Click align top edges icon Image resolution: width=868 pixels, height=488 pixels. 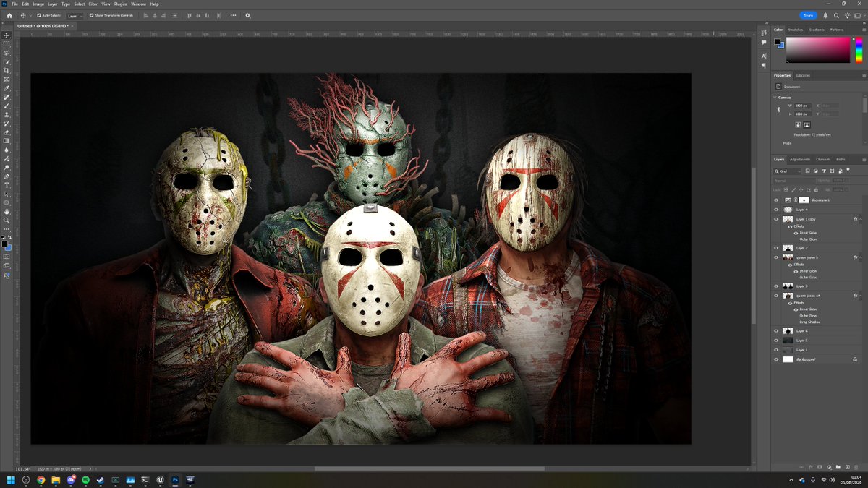click(x=190, y=15)
